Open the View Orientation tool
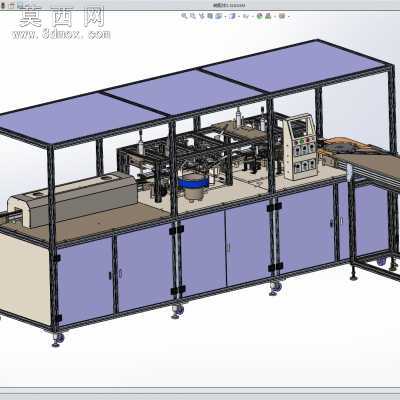This screenshot has width=400, height=400. (x=219, y=16)
